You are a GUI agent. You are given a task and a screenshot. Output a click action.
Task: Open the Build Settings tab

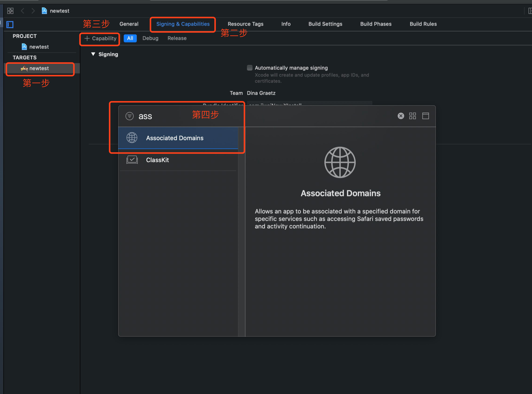pos(325,24)
